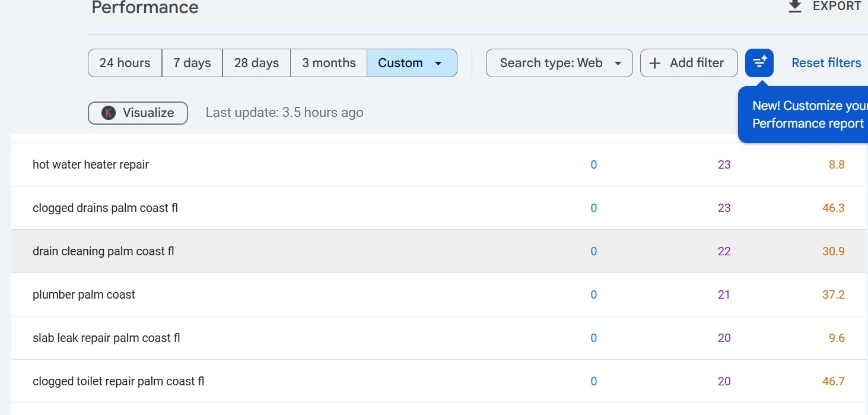Click the plus icon in Add filter
Viewport: 868px width, 415px height.
point(655,63)
